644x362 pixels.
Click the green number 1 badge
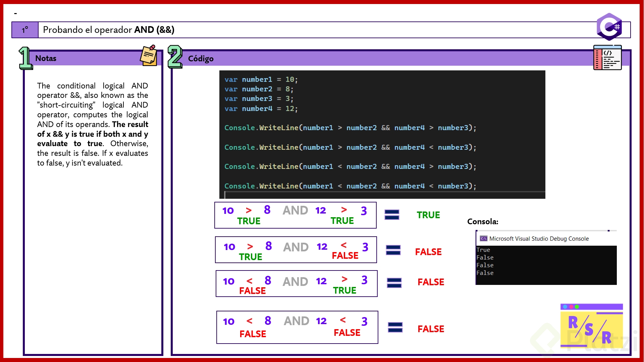pos(25,58)
